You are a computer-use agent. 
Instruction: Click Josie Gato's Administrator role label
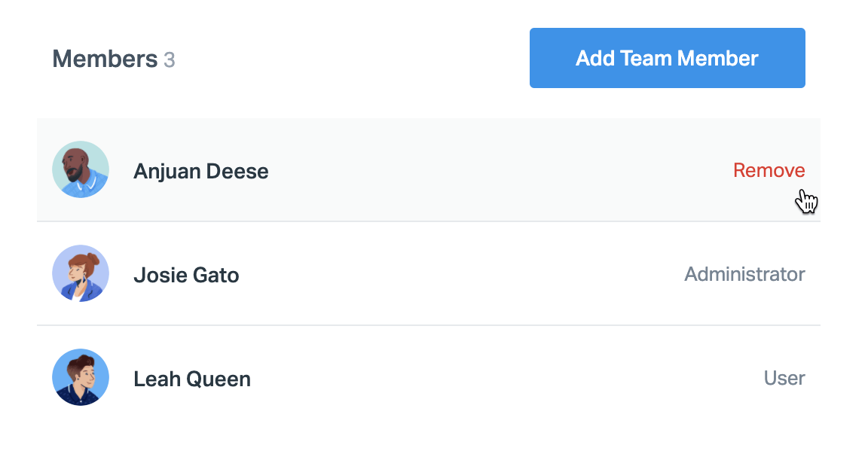(744, 274)
